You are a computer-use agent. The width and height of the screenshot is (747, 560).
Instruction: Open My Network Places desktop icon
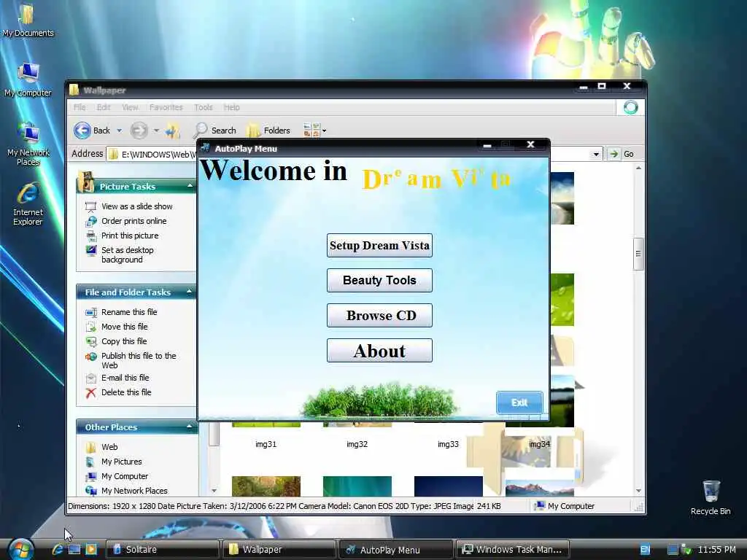tap(28, 144)
